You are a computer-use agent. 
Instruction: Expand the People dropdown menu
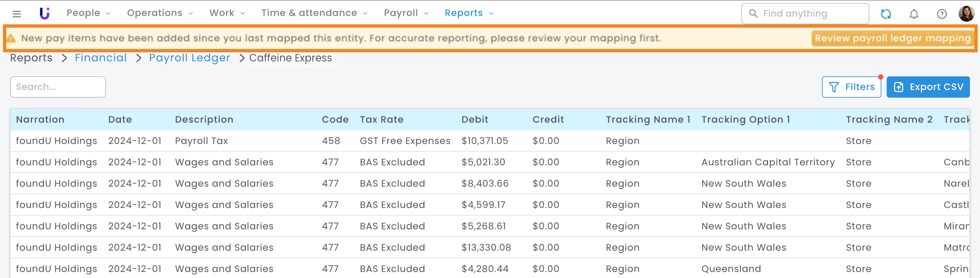pos(88,13)
